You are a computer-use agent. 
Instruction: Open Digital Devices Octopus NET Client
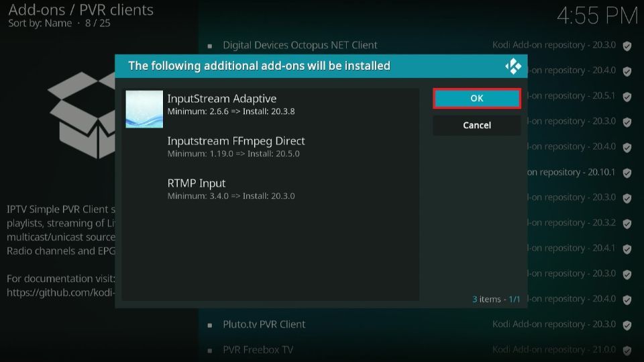coord(300,45)
